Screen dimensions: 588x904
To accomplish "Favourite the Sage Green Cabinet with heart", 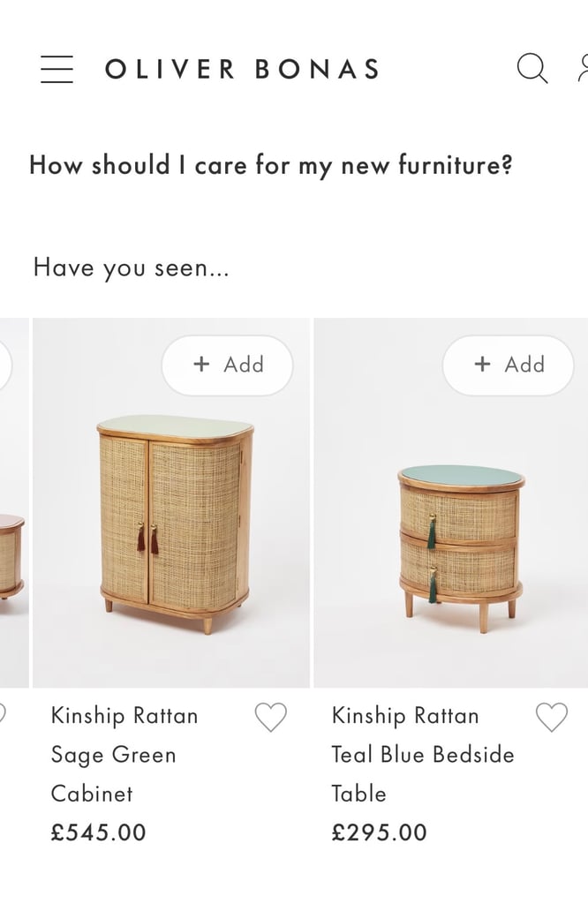I will 270,717.
